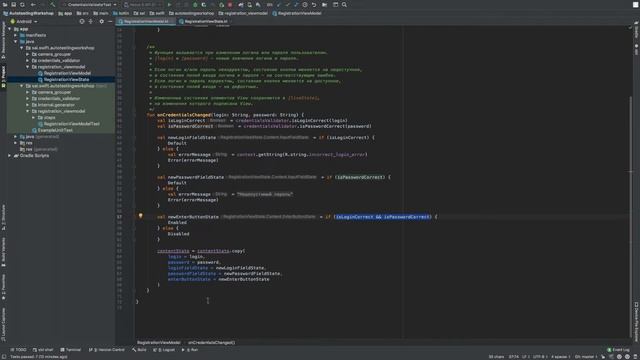Click the Collapse All icon in Project panel

coord(91,21)
